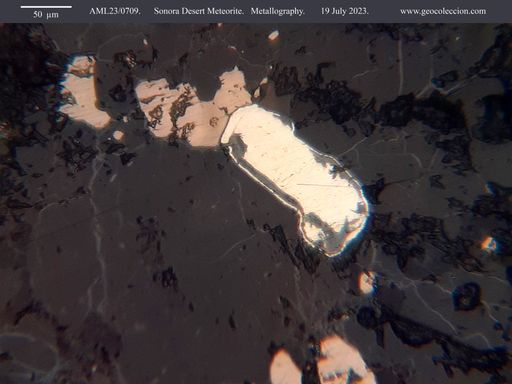The image size is (512, 384).
Task: Select the 50 µm scale label
Action: [46, 15]
